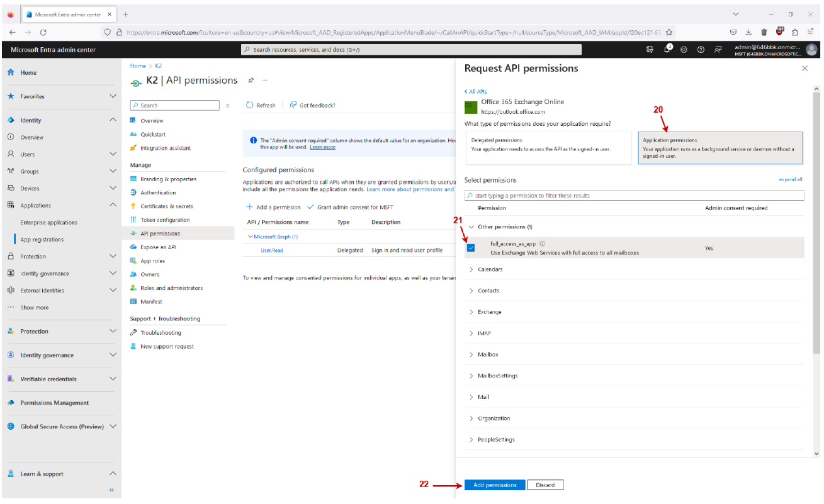
Task: Click Refresh in the command bar
Action: coord(261,105)
